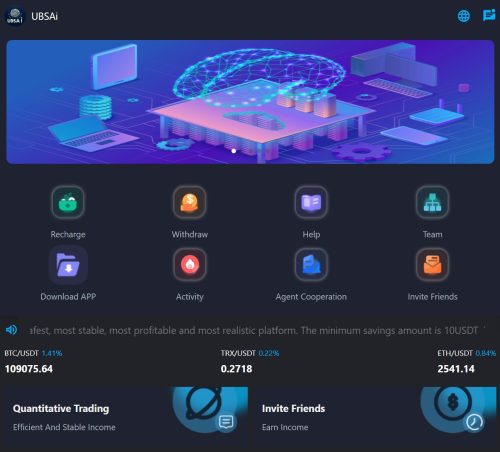Open the globe language selector
The image size is (500, 452).
coord(464,16)
